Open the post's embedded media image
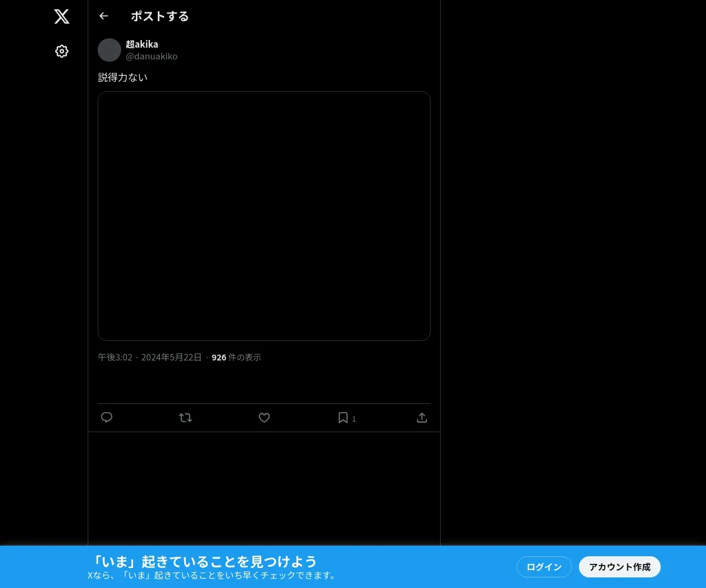706x588 pixels. (x=264, y=216)
